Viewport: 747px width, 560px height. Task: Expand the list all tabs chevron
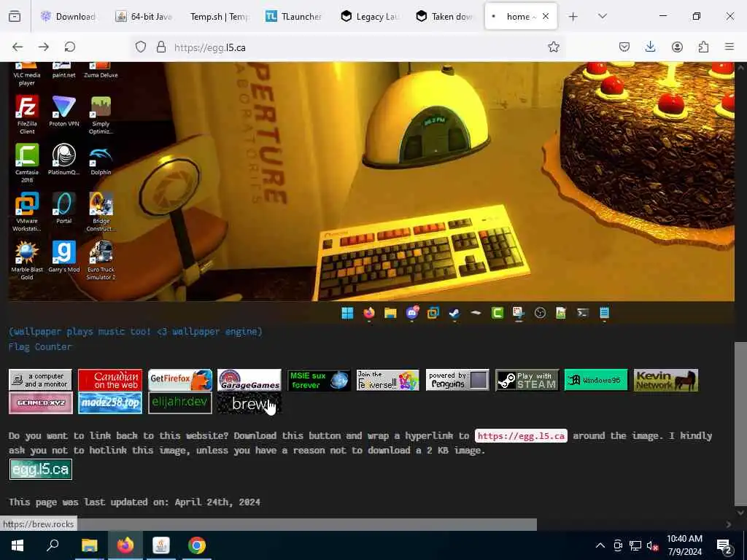[x=603, y=17]
